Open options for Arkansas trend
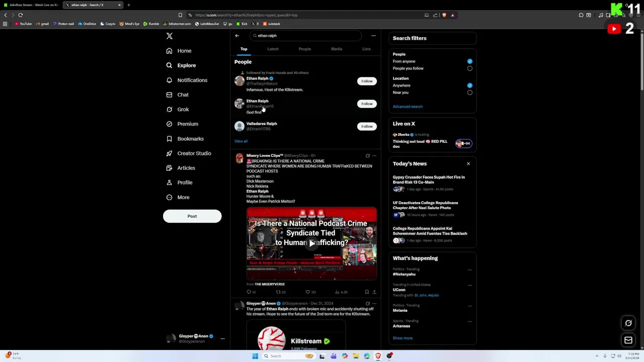The height and width of the screenshot is (362, 644). [x=470, y=321]
